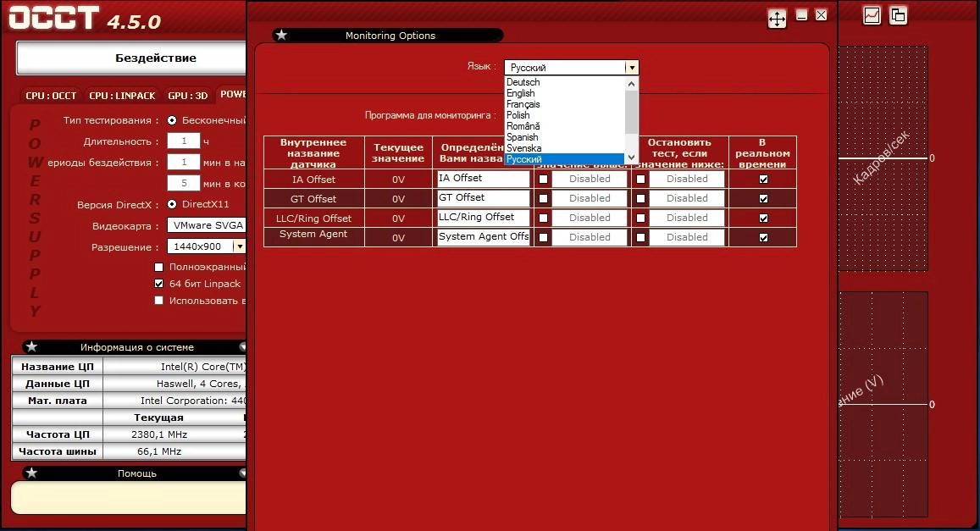The height and width of the screenshot is (531, 980).
Task: Switch to the CPU:OCCT tab
Action: point(51,96)
